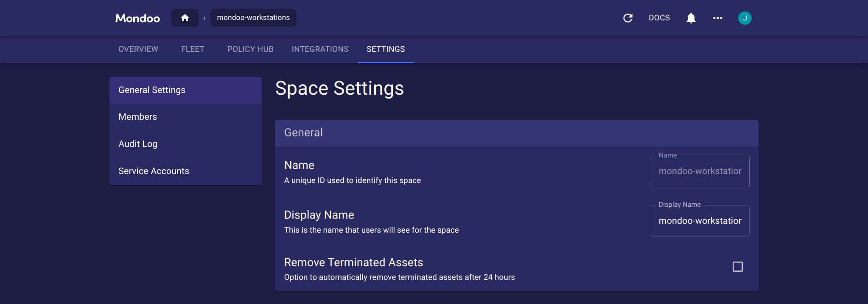Image resolution: width=868 pixels, height=304 pixels.
Task: Go to the Integrations tab
Action: click(320, 49)
